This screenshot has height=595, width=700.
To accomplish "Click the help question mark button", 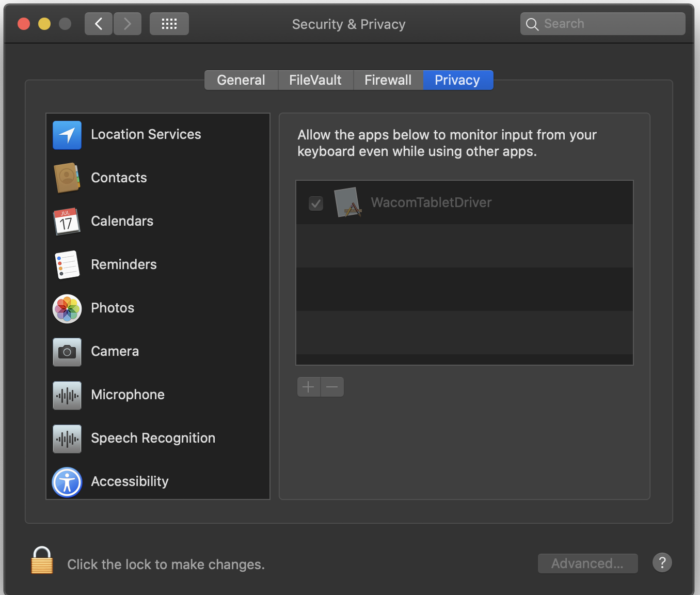I will pos(662,563).
